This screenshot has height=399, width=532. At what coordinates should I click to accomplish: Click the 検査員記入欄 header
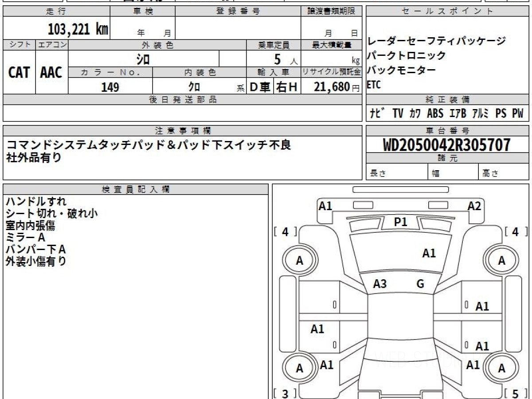136,189
